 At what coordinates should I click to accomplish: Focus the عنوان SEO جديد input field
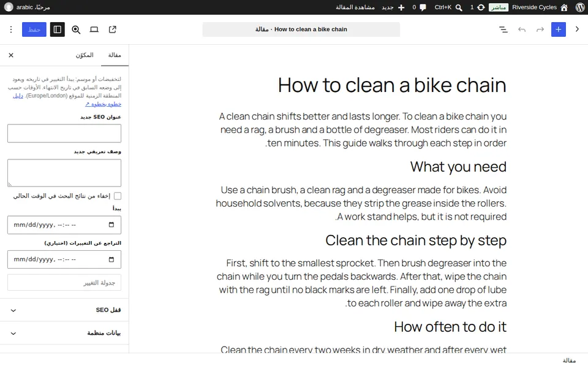[64, 133]
